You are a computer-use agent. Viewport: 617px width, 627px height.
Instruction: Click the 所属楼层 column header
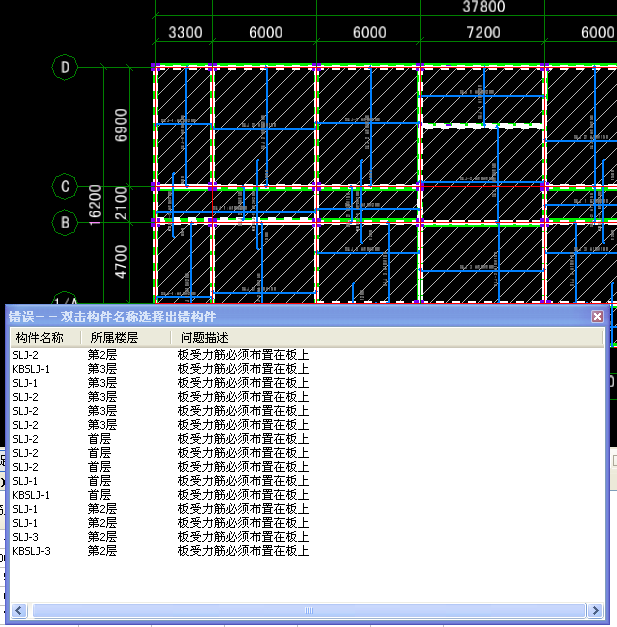[126, 338]
